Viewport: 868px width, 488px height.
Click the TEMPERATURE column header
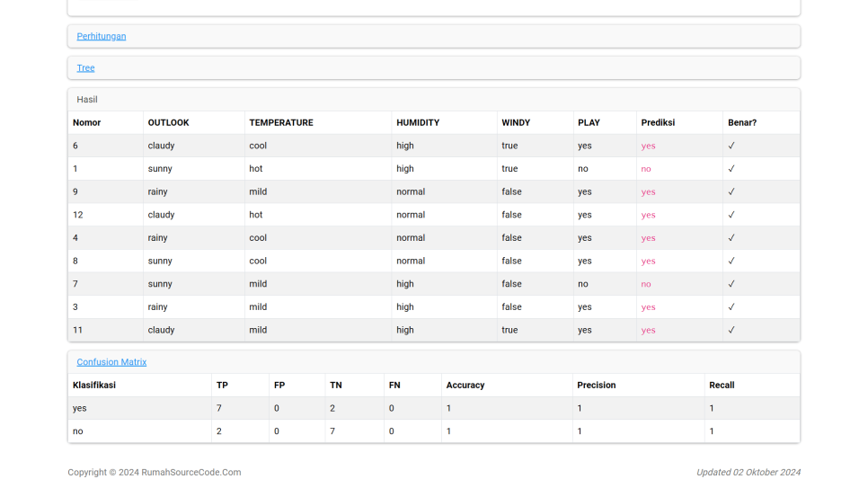[281, 123]
